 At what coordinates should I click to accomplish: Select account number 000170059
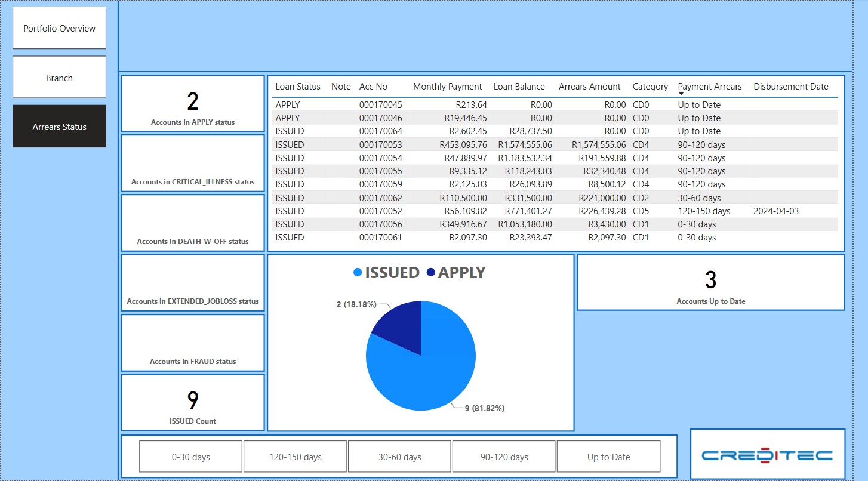click(x=381, y=184)
